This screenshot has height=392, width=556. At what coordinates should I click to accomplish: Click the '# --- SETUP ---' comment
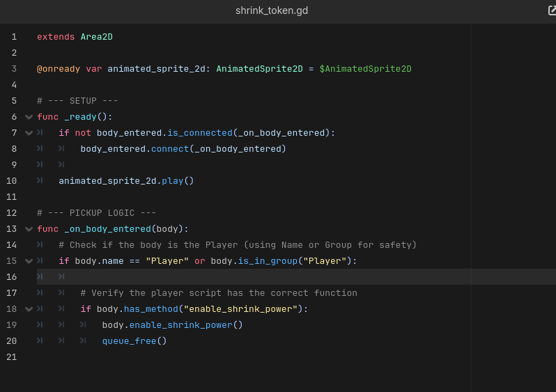tap(77, 101)
